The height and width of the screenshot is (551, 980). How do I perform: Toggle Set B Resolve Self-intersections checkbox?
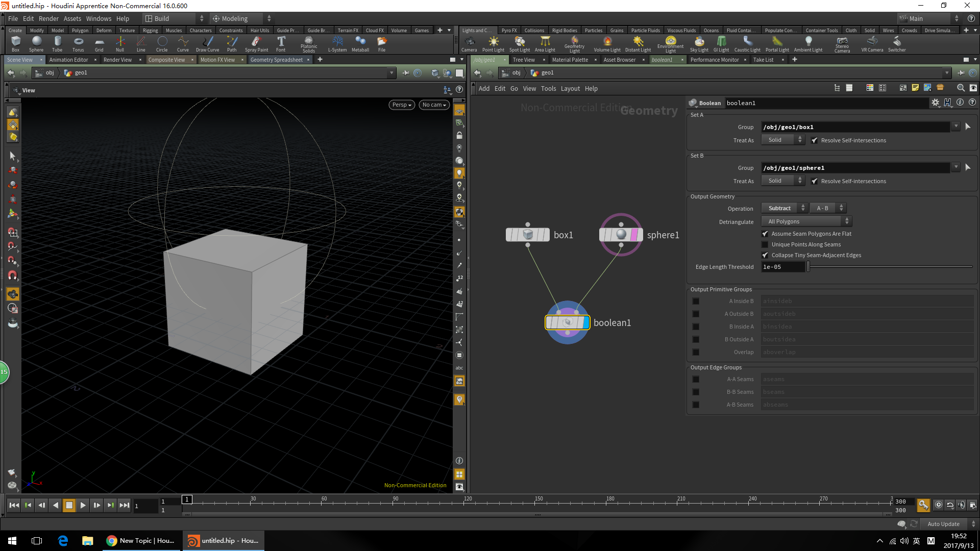[x=815, y=181]
